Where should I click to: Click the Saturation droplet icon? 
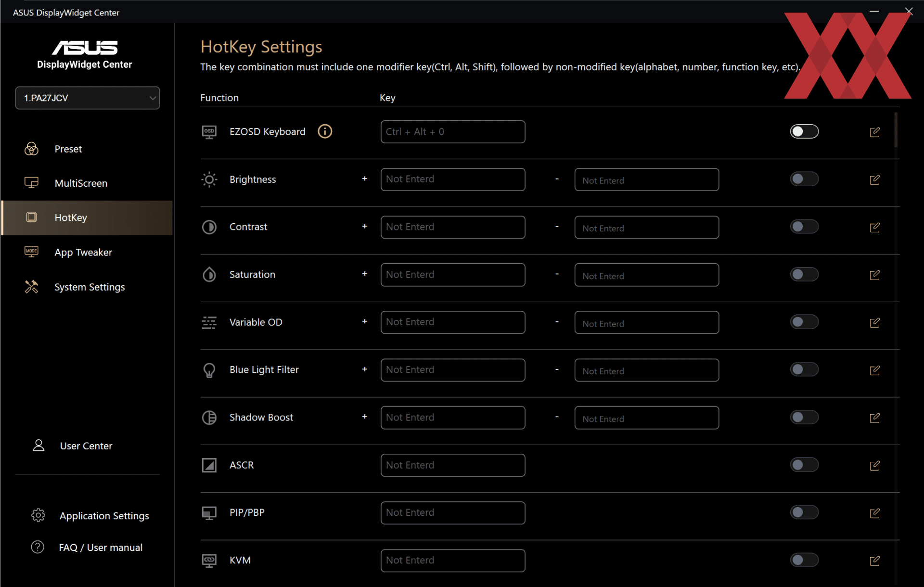[x=209, y=275]
